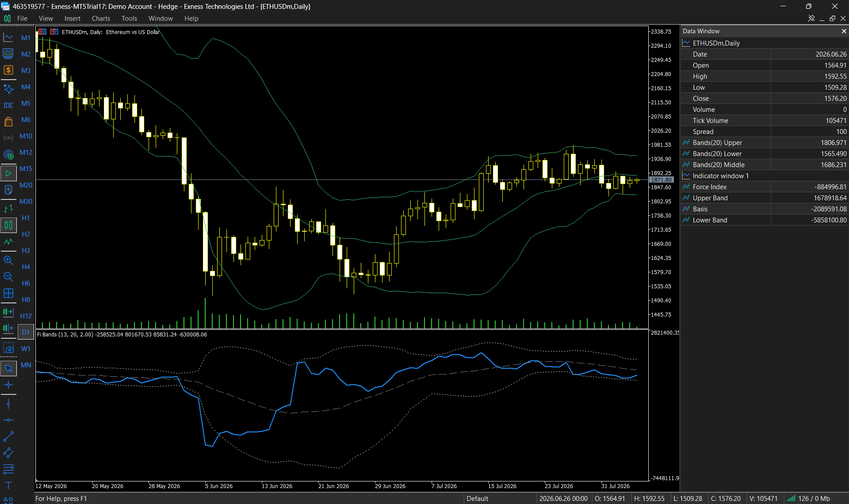
Task: Select the trendline drawing tool
Action: click(8, 436)
